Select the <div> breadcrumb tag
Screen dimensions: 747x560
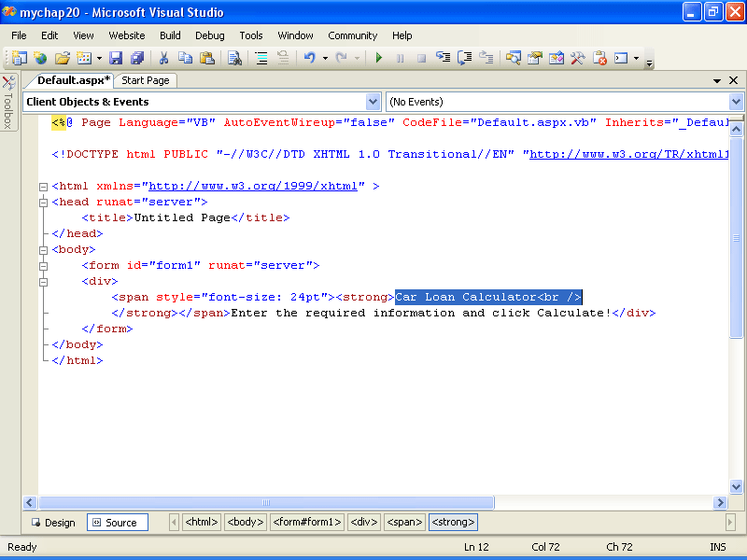tap(364, 523)
